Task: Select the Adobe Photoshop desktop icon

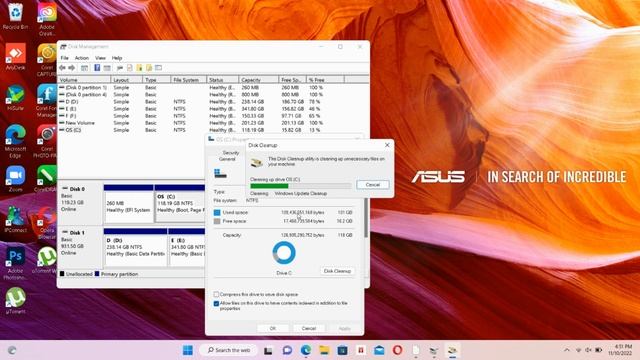Action: [x=16, y=263]
